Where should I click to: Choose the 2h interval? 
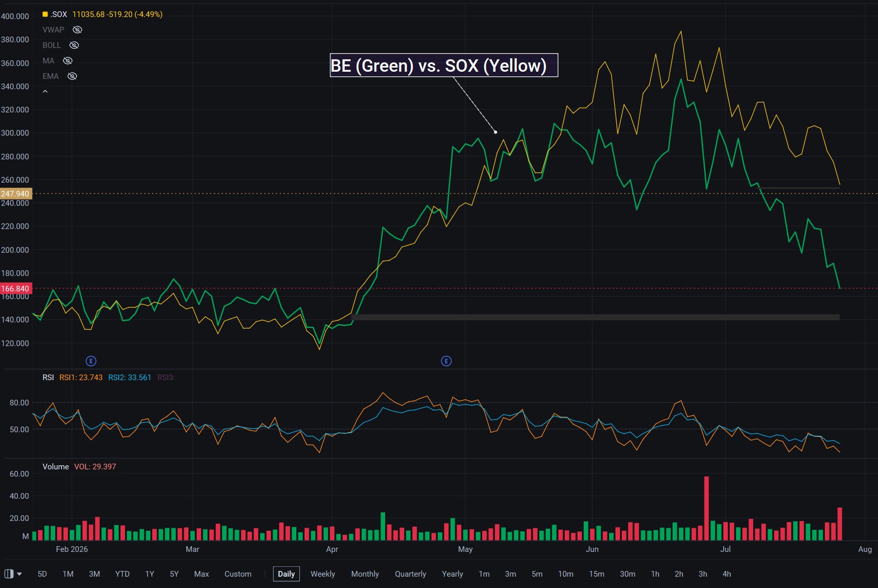tap(679, 574)
